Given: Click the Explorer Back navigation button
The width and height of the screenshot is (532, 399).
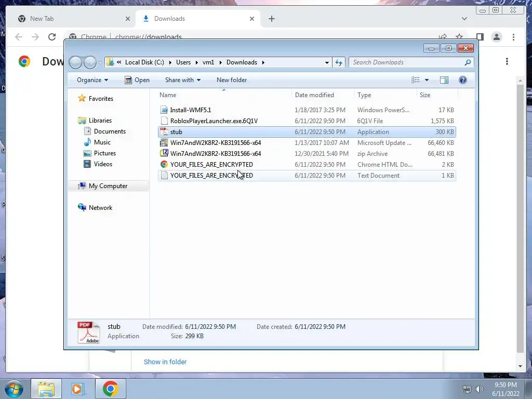Looking at the screenshot, I should (76, 62).
